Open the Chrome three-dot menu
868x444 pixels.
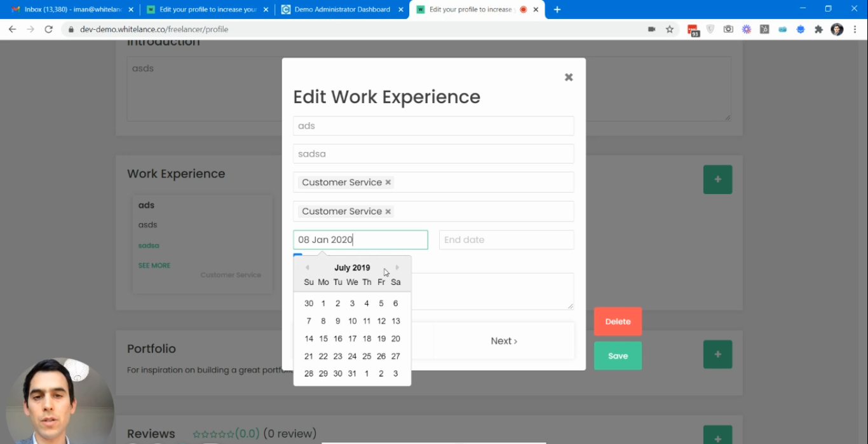pyautogui.click(x=855, y=29)
